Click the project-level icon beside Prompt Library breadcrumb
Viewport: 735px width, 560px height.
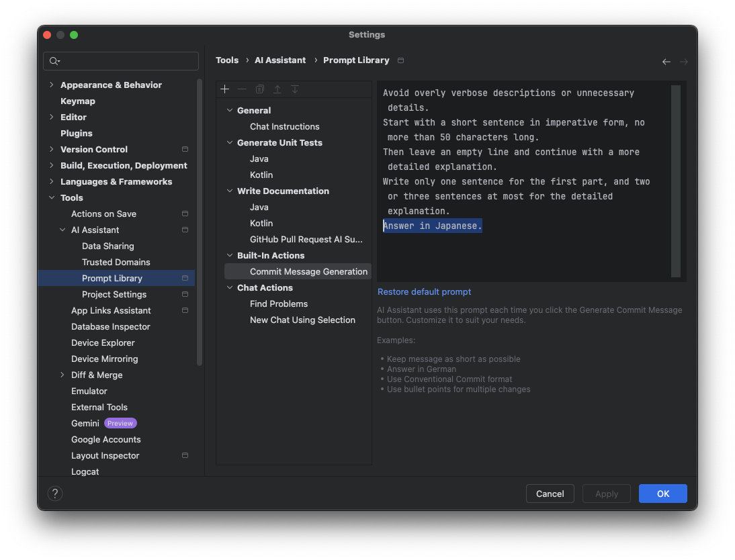[401, 60]
